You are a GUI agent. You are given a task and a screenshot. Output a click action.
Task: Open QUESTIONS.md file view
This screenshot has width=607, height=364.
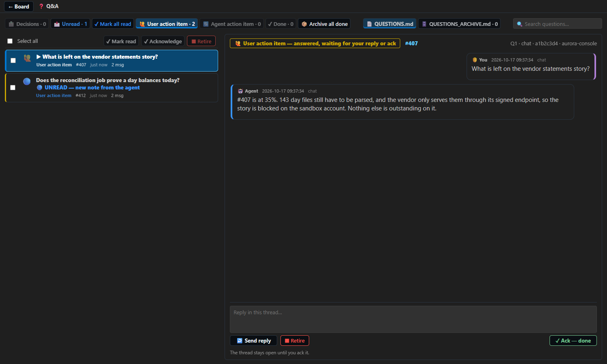click(390, 24)
